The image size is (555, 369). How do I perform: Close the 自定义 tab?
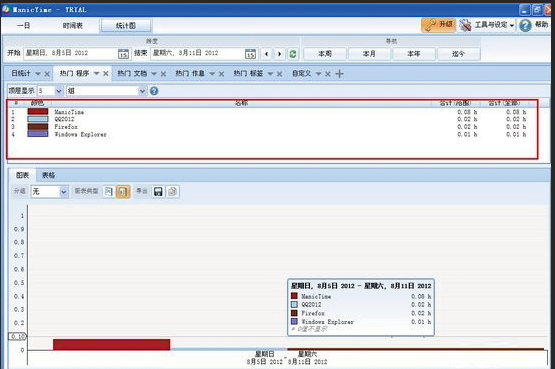pyautogui.click(x=328, y=74)
